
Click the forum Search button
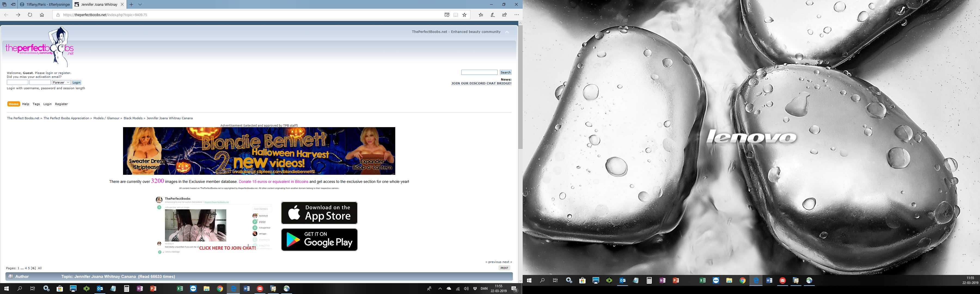pos(506,72)
